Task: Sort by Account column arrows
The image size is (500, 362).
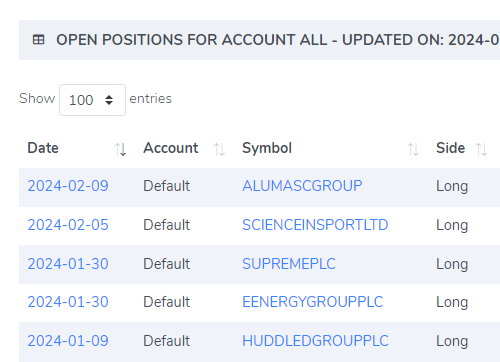Action: coord(219,149)
